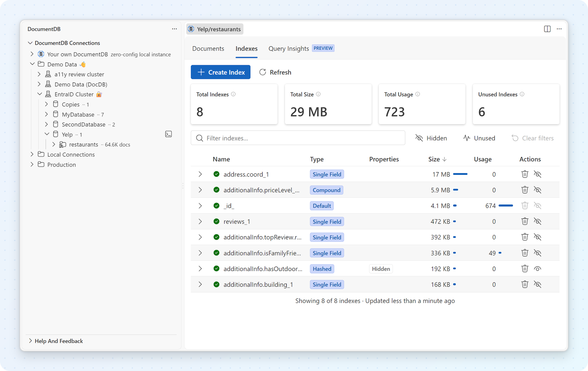Collapse the EntraID Cluster node

pos(40,94)
